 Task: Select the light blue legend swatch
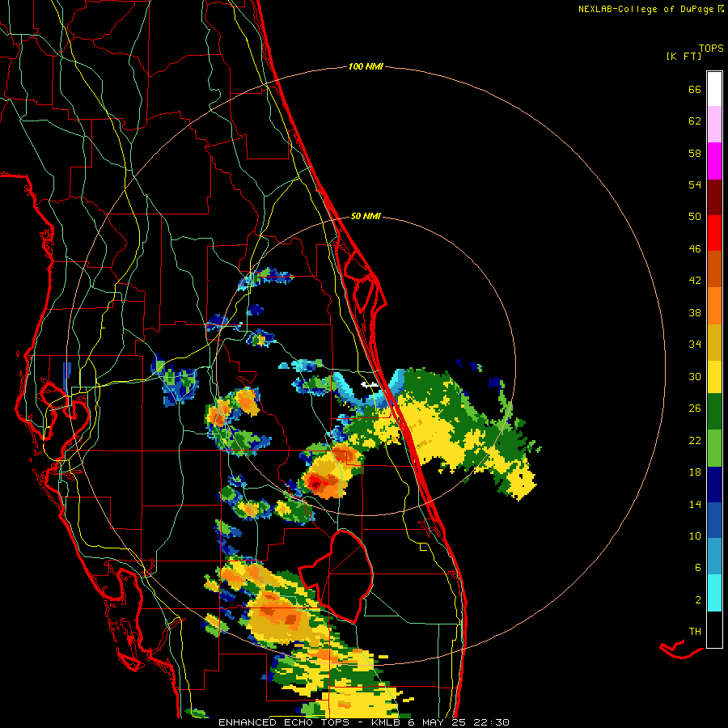coord(714,557)
